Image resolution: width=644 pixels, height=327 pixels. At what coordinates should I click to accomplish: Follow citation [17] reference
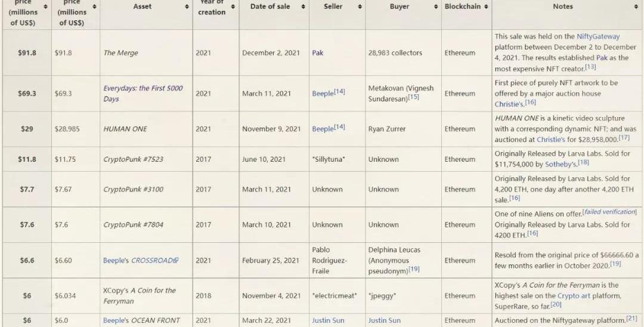(624, 138)
